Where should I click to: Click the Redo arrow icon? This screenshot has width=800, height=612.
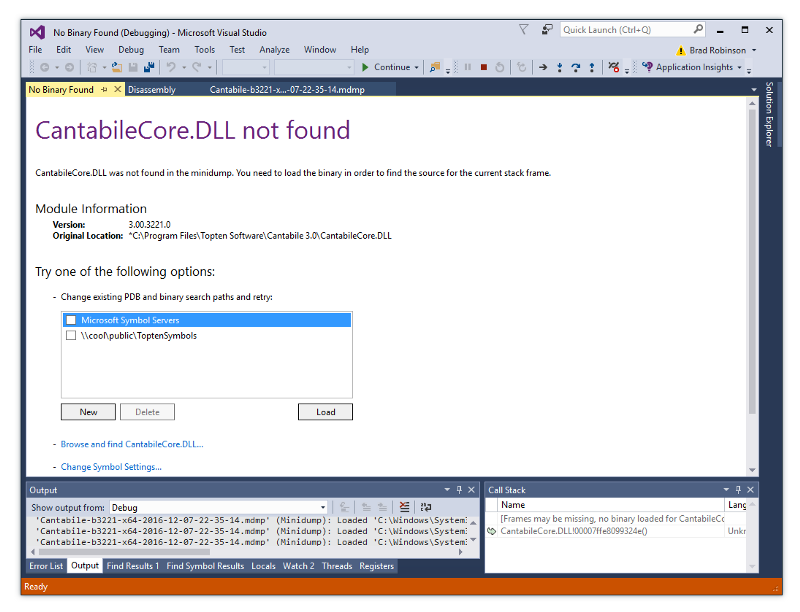(196, 67)
